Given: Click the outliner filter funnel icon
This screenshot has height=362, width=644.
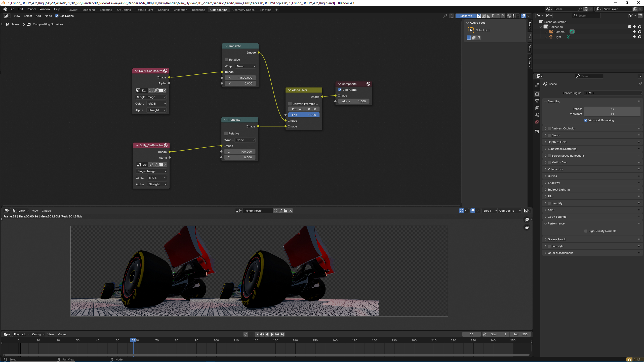Looking at the screenshot, I should (x=631, y=16).
